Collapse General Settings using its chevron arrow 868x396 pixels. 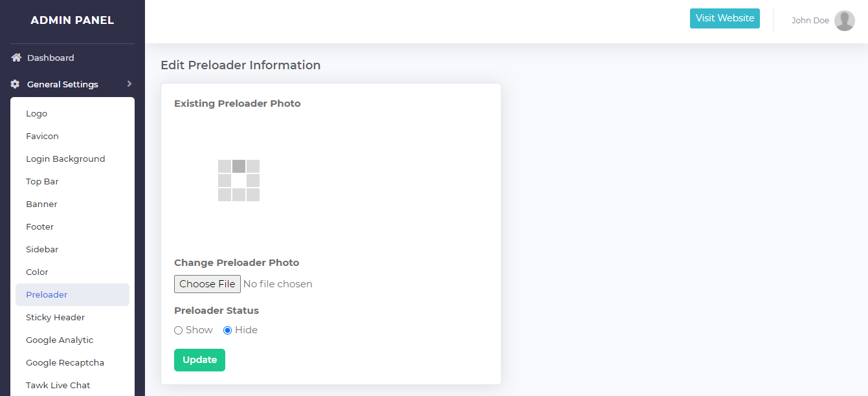[129, 84]
